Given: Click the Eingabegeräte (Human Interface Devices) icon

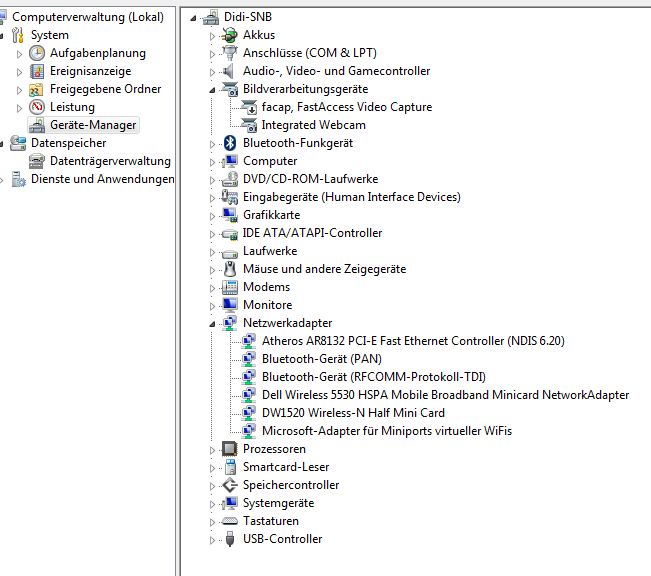Looking at the screenshot, I should (x=229, y=197).
